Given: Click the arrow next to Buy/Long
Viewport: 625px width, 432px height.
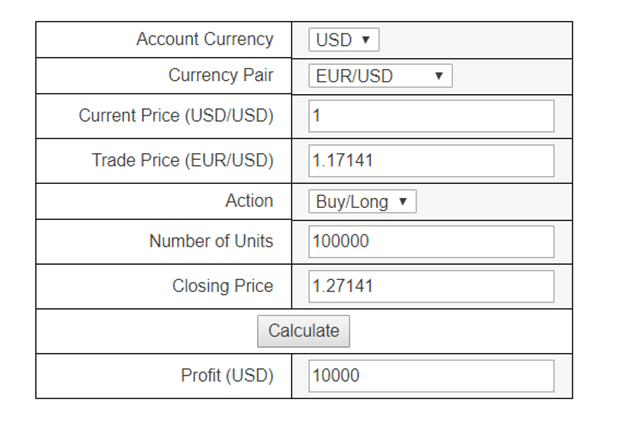Looking at the screenshot, I should click(402, 202).
